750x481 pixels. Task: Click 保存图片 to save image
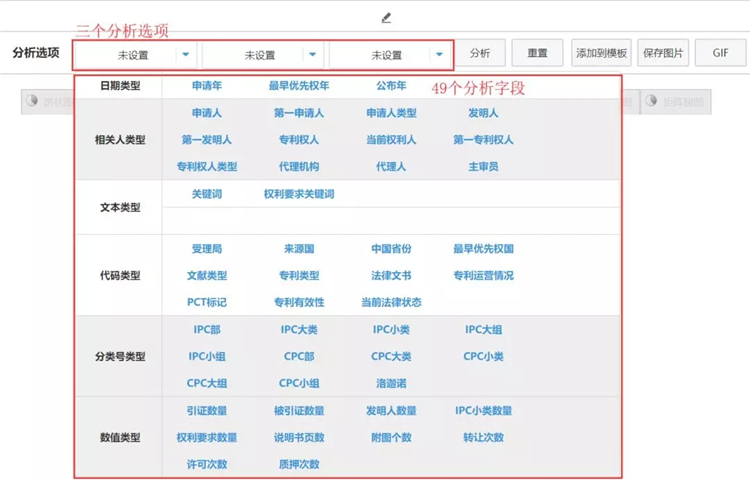point(664,54)
